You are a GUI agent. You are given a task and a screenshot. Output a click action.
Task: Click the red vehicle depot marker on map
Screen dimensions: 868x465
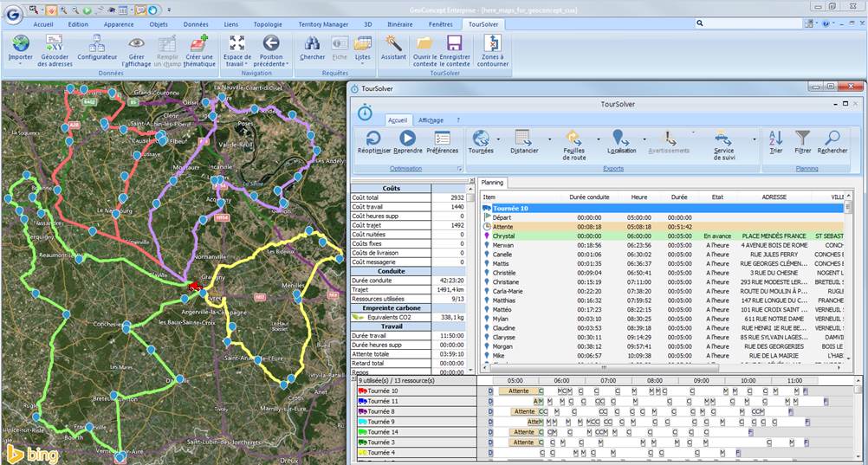[194, 287]
